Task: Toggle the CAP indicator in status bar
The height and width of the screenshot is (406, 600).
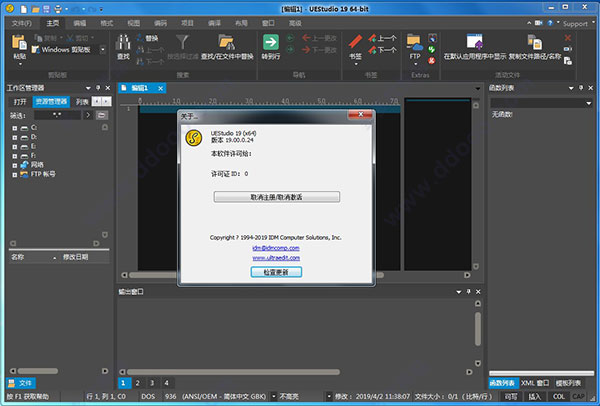Action: click(578, 396)
